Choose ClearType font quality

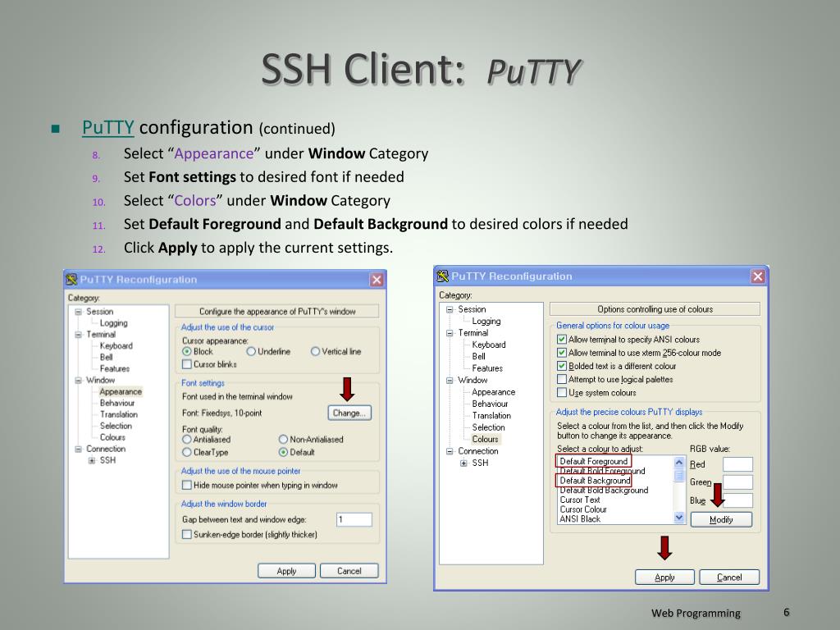[187, 452]
